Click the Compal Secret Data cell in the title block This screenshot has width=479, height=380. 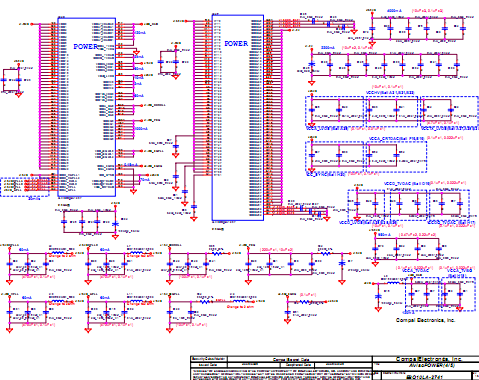(x=291, y=359)
